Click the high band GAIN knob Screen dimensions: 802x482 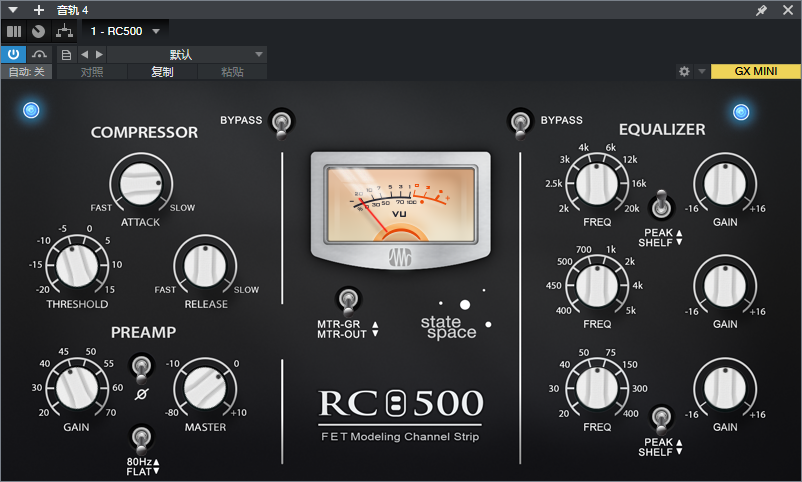(725, 183)
